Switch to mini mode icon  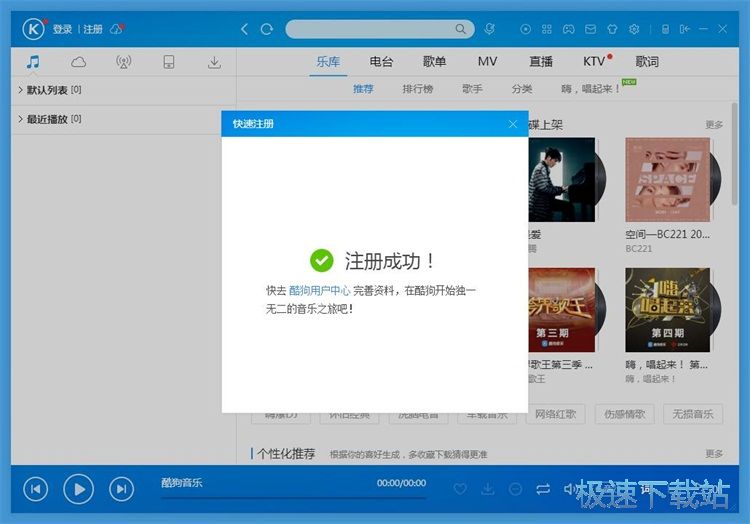pyautogui.click(x=684, y=29)
